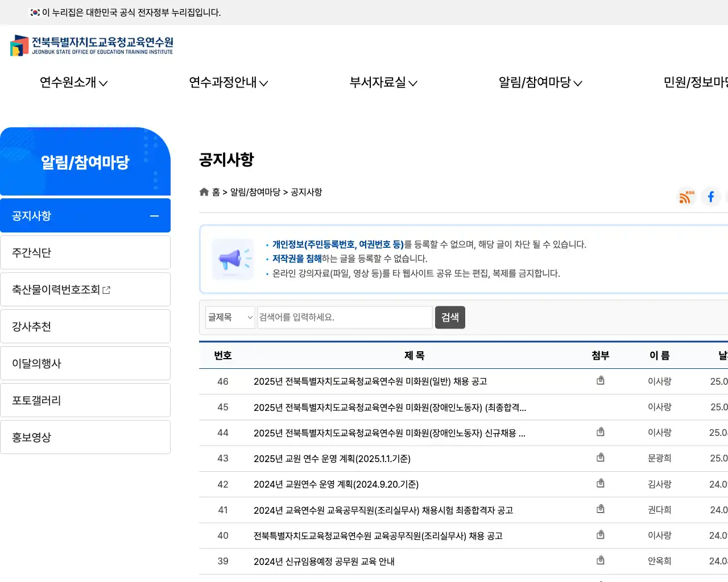Open 2024년 신규임용예정 공무원 교육 안내
The height and width of the screenshot is (582, 728).
point(324,561)
